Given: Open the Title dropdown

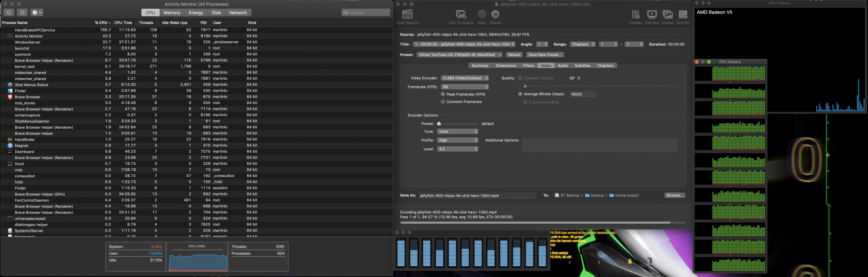Looking at the screenshot, I should (x=464, y=44).
